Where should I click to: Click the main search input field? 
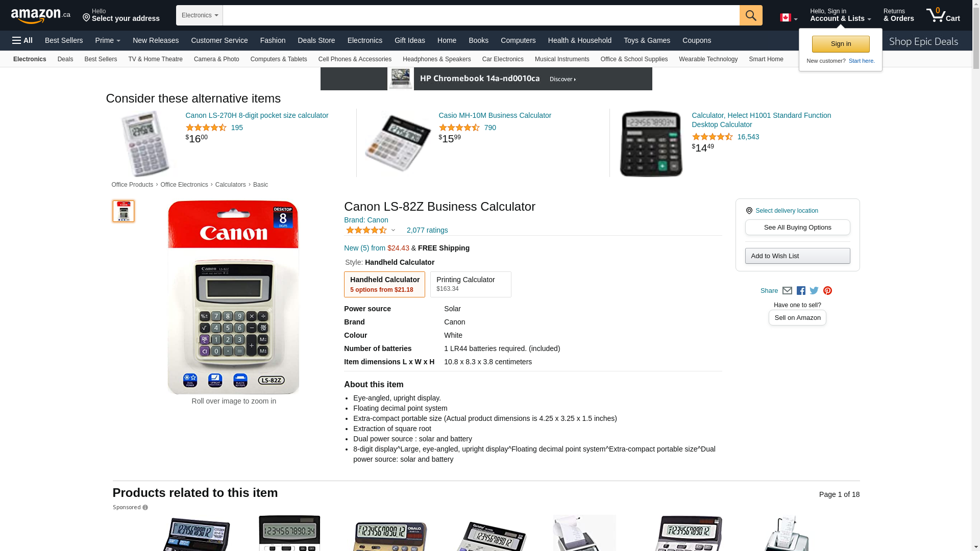tap(481, 15)
